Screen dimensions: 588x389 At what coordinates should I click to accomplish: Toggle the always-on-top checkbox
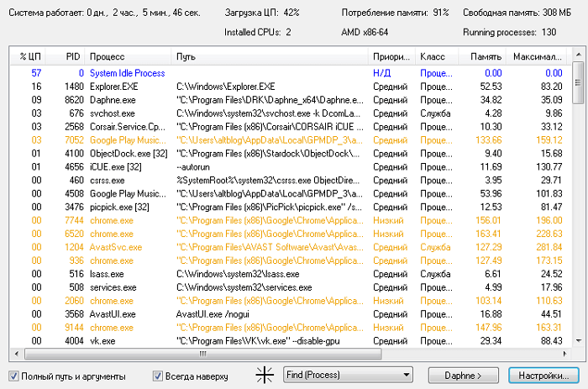[x=157, y=376]
